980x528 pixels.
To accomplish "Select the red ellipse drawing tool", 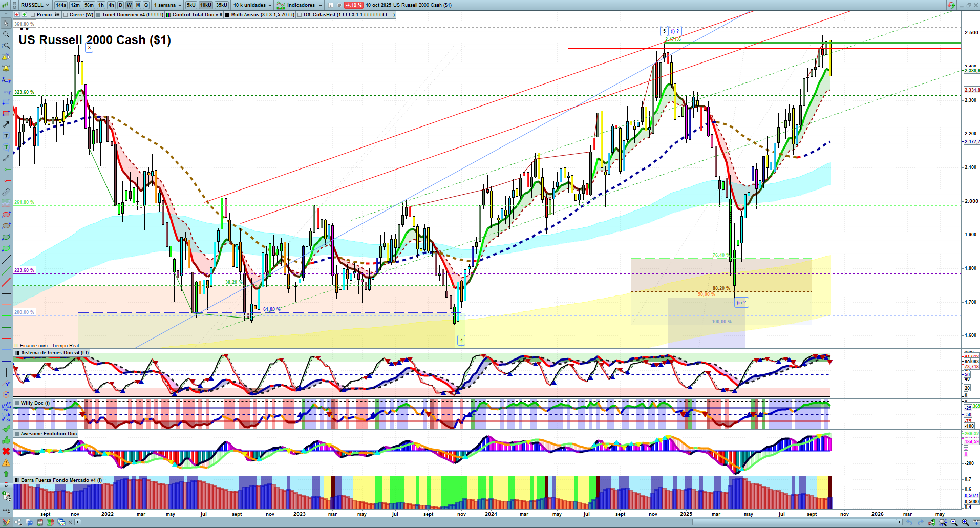I will [6, 215].
